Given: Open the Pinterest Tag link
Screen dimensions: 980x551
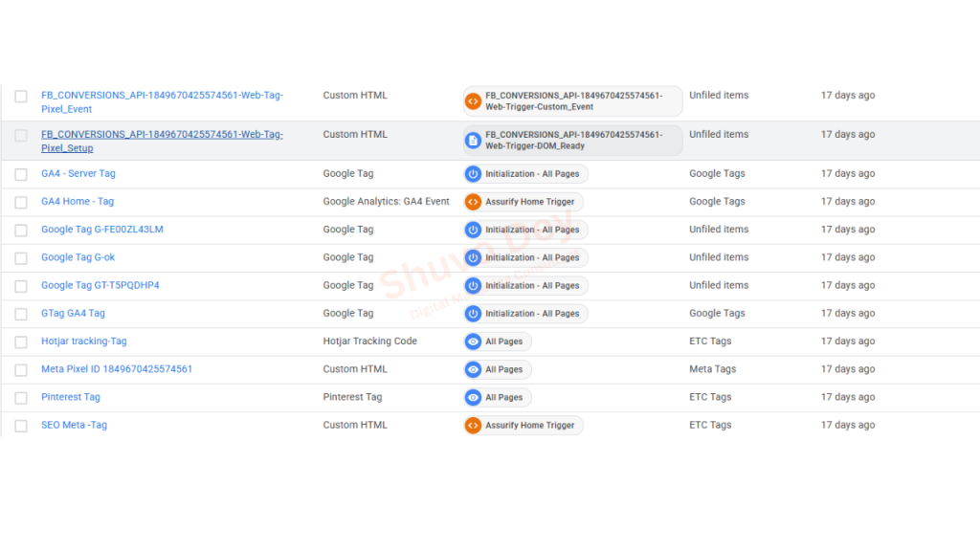Looking at the screenshot, I should pos(71,397).
